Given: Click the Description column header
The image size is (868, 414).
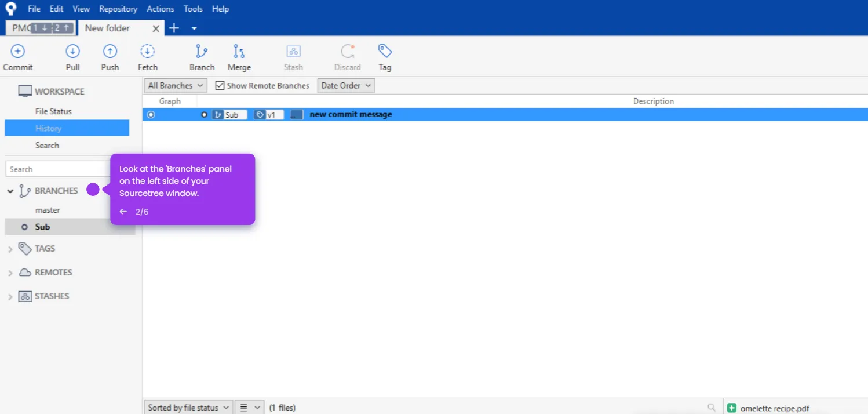Looking at the screenshot, I should tap(653, 101).
